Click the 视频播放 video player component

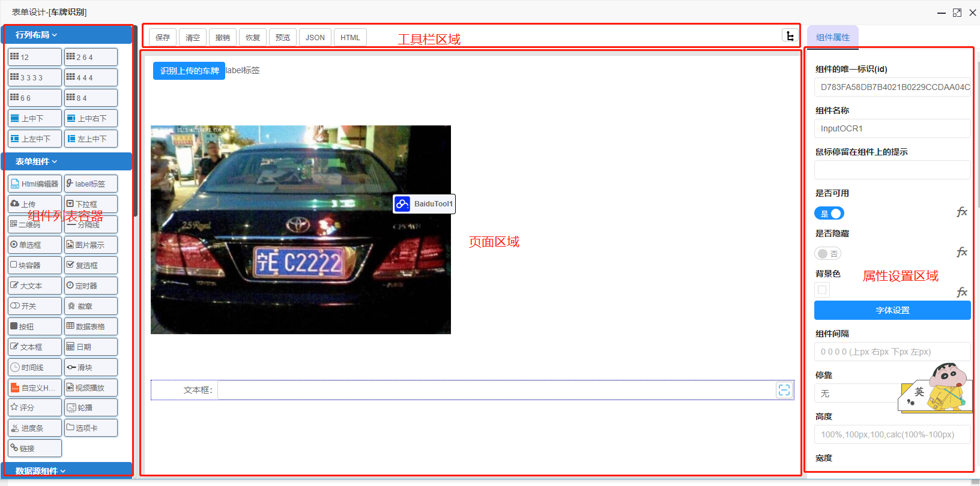tap(91, 388)
